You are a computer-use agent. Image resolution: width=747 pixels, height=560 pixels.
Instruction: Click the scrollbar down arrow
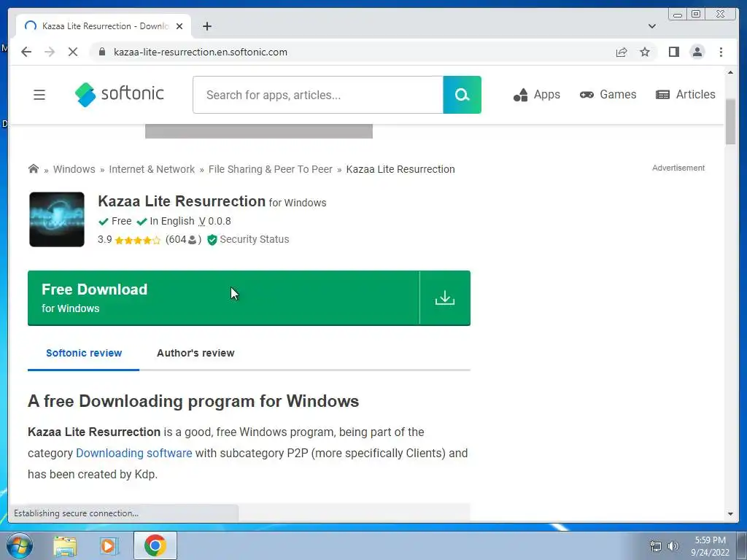click(x=730, y=514)
